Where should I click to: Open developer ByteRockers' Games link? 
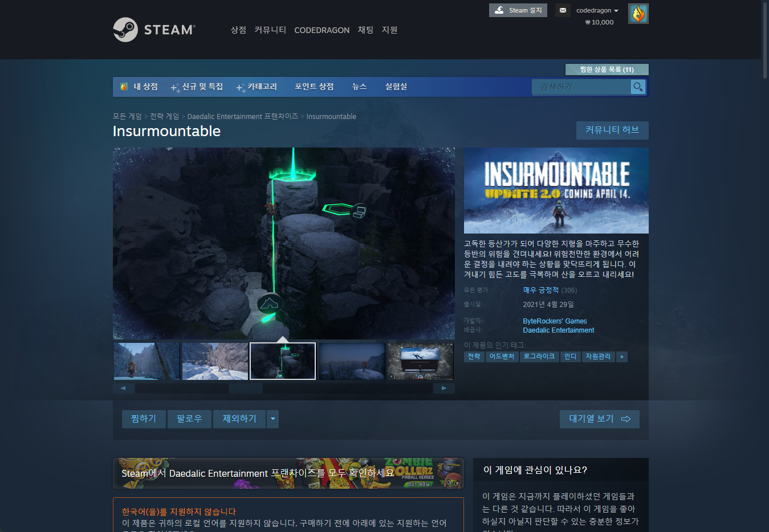(x=555, y=321)
